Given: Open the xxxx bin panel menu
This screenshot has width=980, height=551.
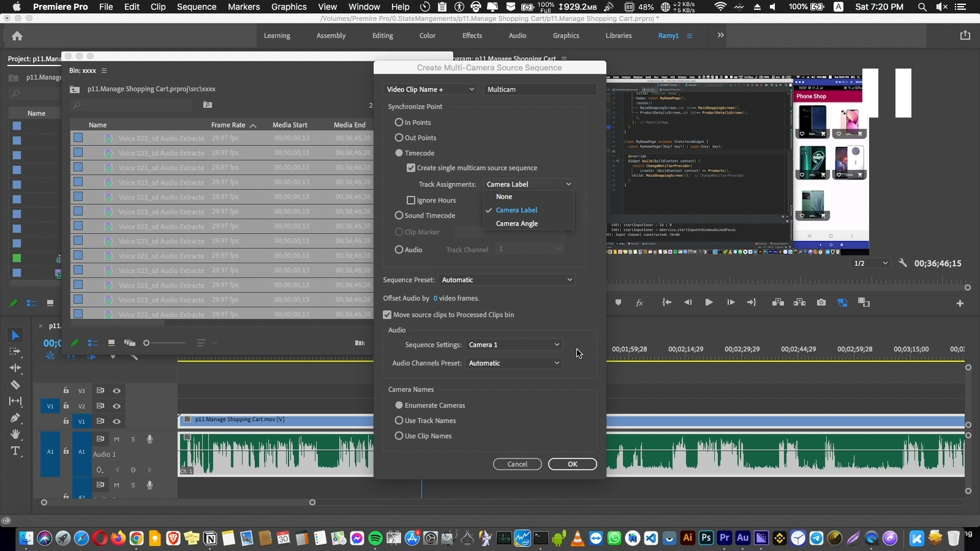Looking at the screenshot, I should click(x=104, y=70).
